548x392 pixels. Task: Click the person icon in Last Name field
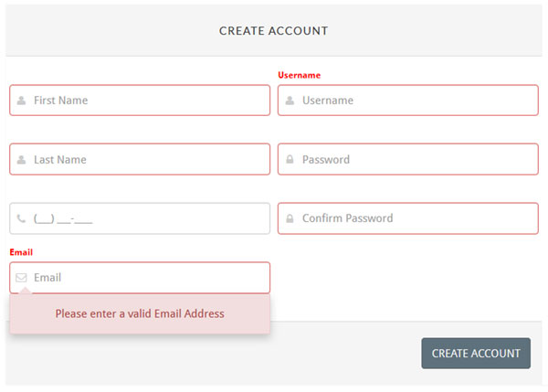point(22,160)
